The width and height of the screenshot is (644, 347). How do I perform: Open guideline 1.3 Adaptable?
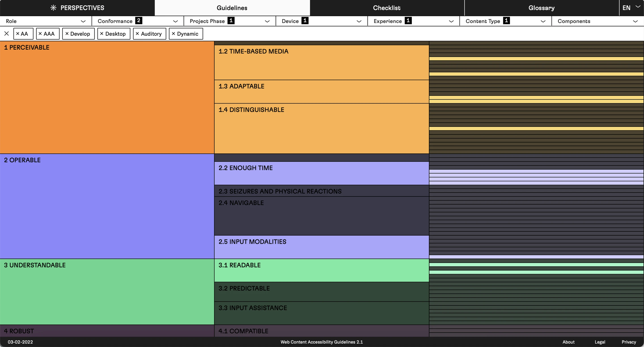click(x=322, y=92)
